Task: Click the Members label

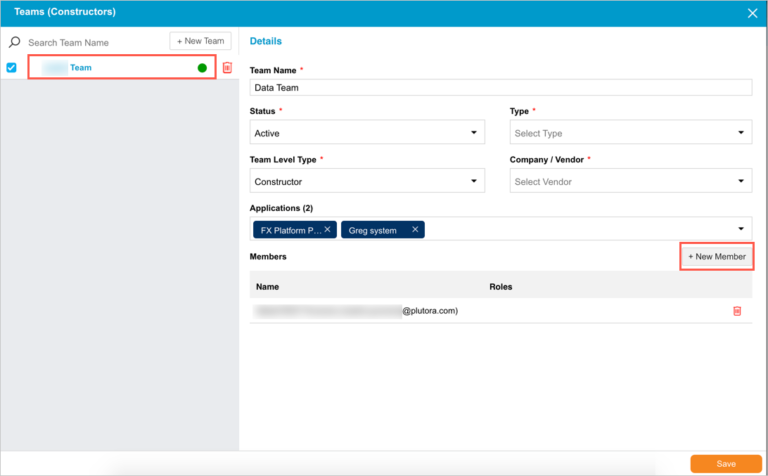Action: (x=268, y=257)
